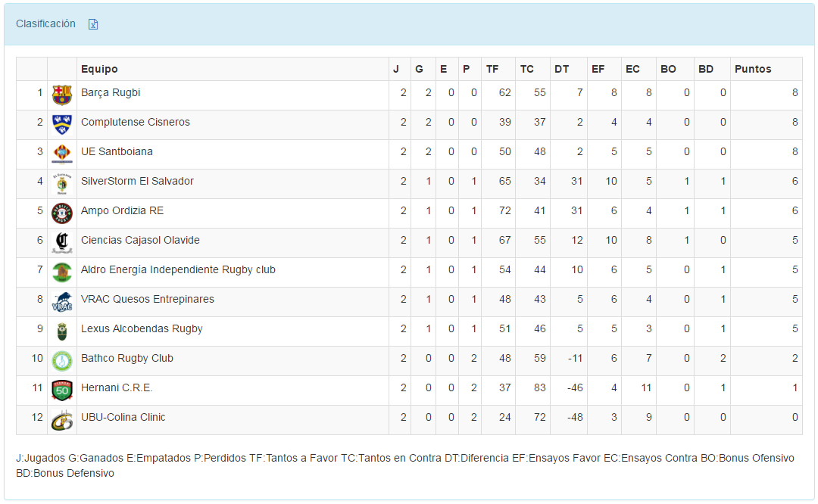Click the Complutense Cisneros team crest
This screenshot has width=818, height=504.
61,124
